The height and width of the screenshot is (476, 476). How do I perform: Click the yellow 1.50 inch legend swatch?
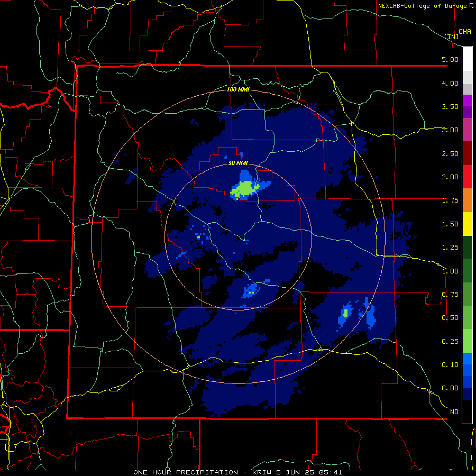coord(467,224)
